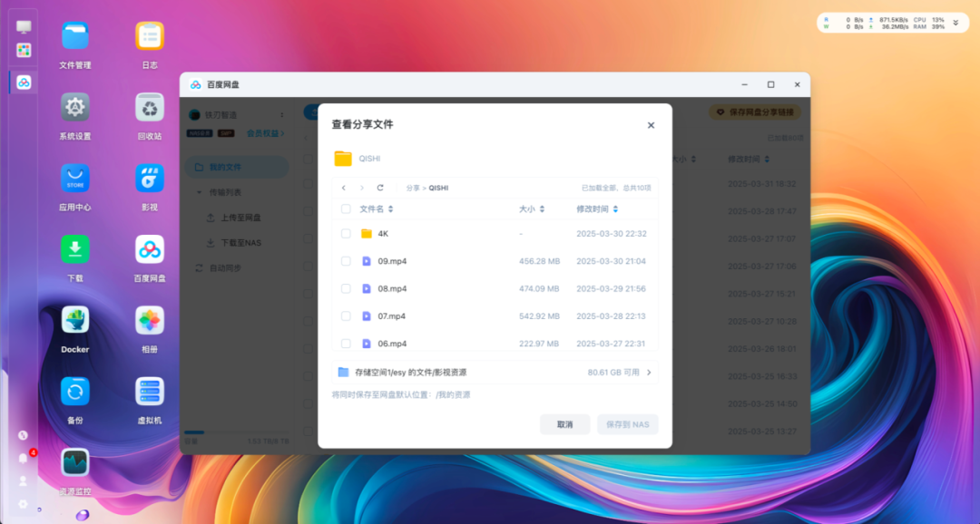Check the 08.mp4 checkbox
This screenshot has width=980, height=524.
pyautogui.click(x=346, y=288)
